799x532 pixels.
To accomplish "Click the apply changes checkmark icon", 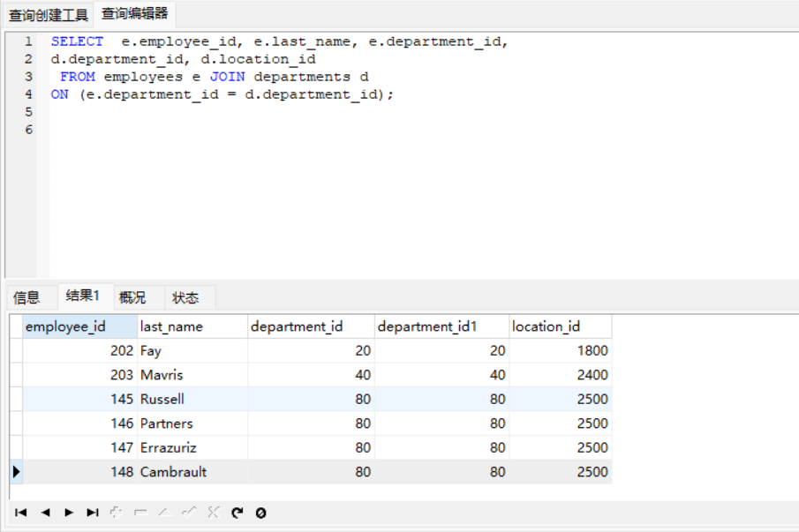I will (188, 513).
